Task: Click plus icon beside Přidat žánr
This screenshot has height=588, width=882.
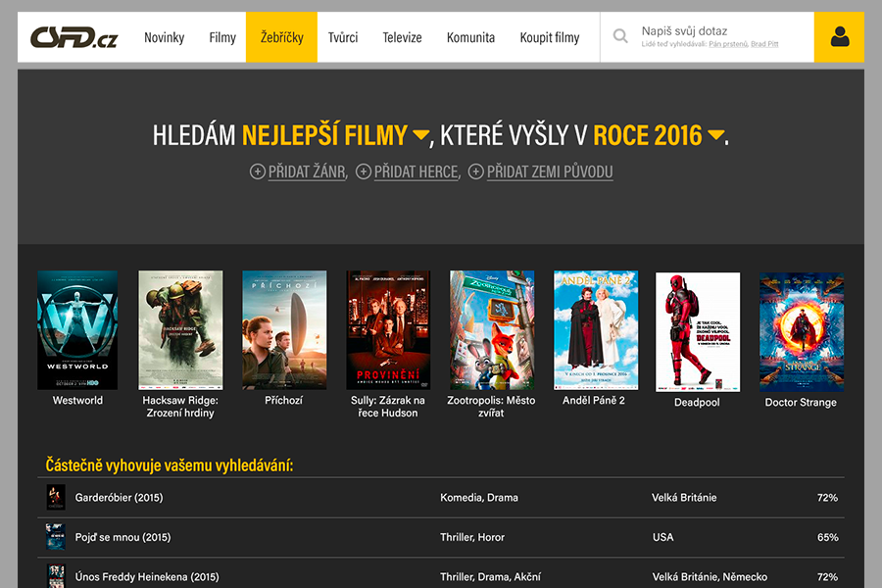Action: (x=258, y=171)
